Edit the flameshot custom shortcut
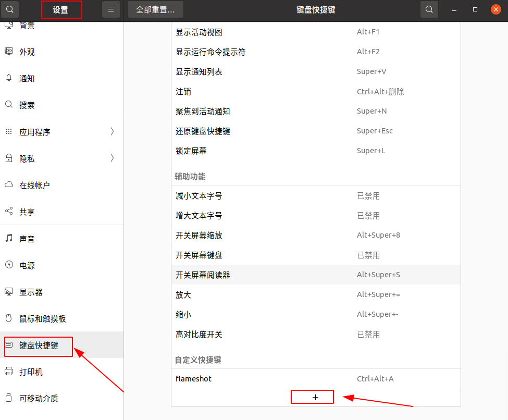 [x=316, y=379]
